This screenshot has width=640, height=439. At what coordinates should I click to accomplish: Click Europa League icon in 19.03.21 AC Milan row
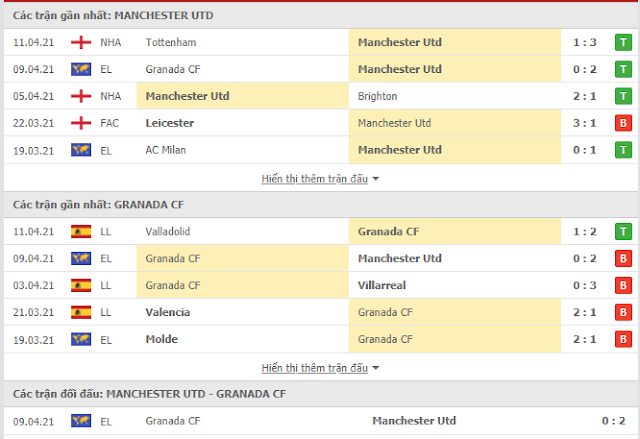pyautogui.click(x=81, y=150)
